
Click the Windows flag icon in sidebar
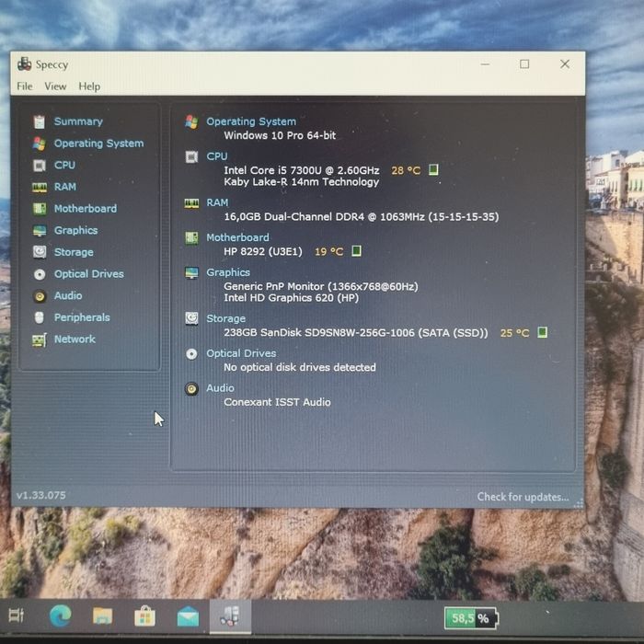(40, 144)
